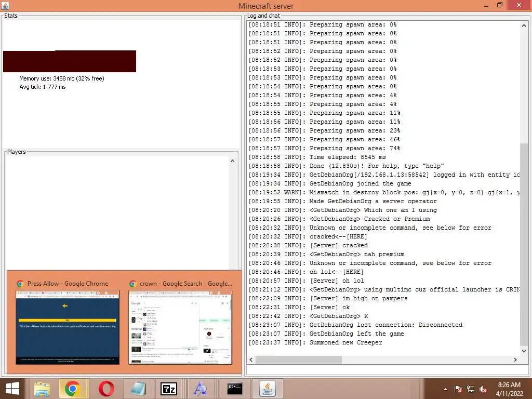Click the [Server] cracked log line

coord(308,245)
